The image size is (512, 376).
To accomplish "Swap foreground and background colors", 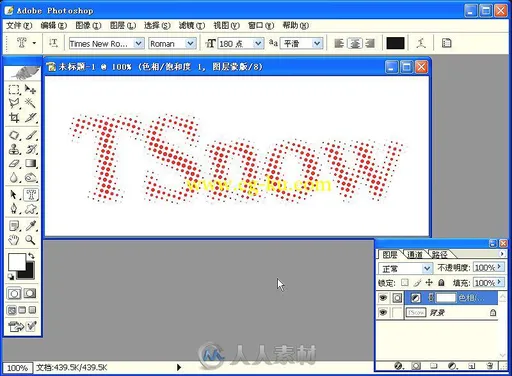I will pyautogui.click(x=31, y=256).
